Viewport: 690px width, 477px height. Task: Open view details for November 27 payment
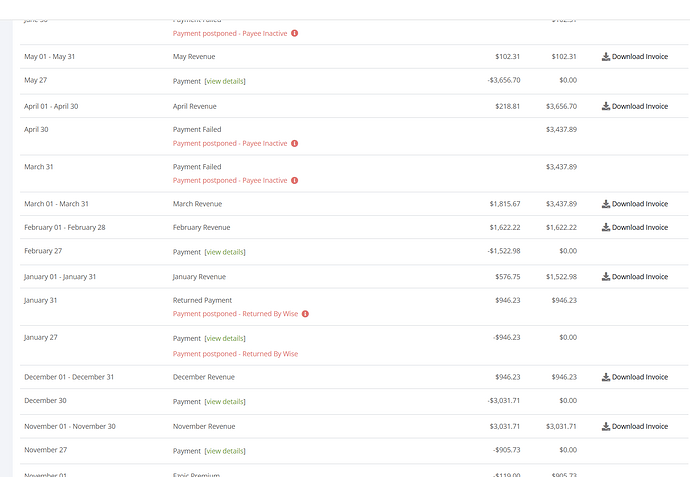[225, 451]
